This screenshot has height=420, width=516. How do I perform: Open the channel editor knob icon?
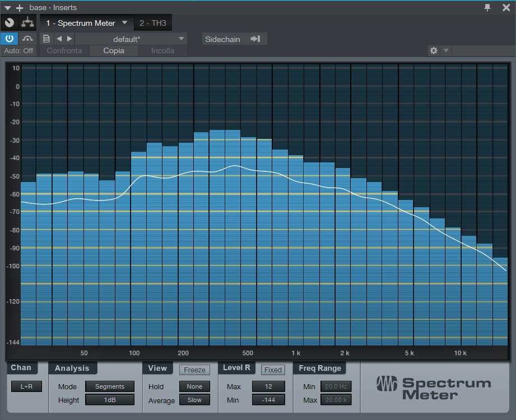click(x=10, y=23)
